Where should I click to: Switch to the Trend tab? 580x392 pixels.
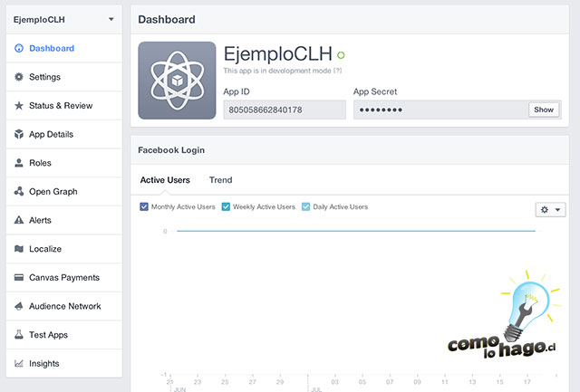221,180
